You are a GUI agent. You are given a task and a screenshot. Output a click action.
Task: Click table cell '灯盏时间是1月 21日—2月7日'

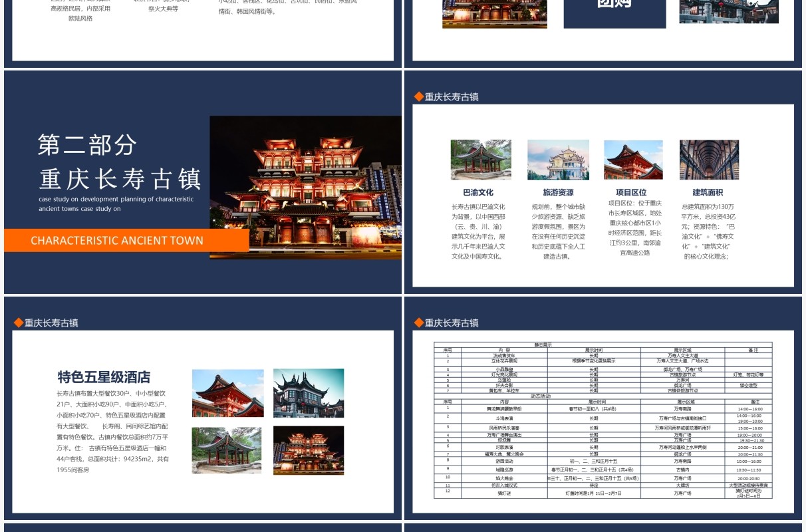(x=594, y=493)
